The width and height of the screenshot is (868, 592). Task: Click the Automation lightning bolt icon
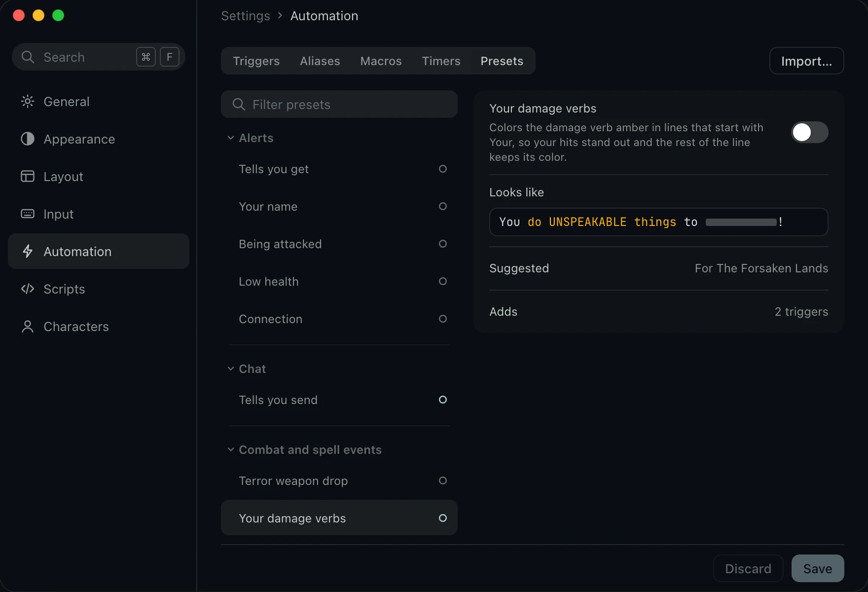[x=28, y=251]
